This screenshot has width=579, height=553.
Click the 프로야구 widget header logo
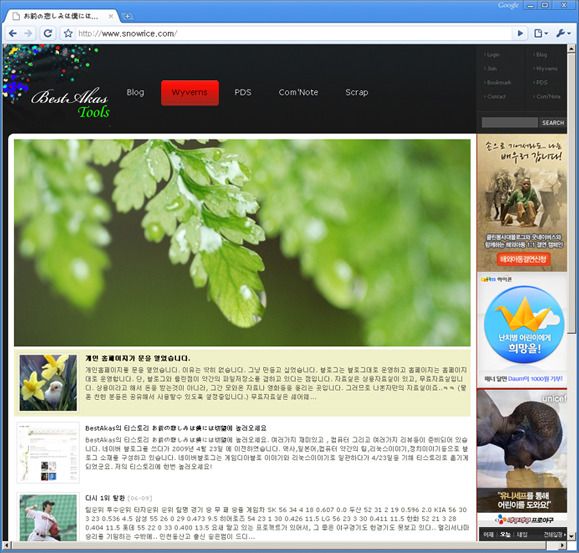524,520
